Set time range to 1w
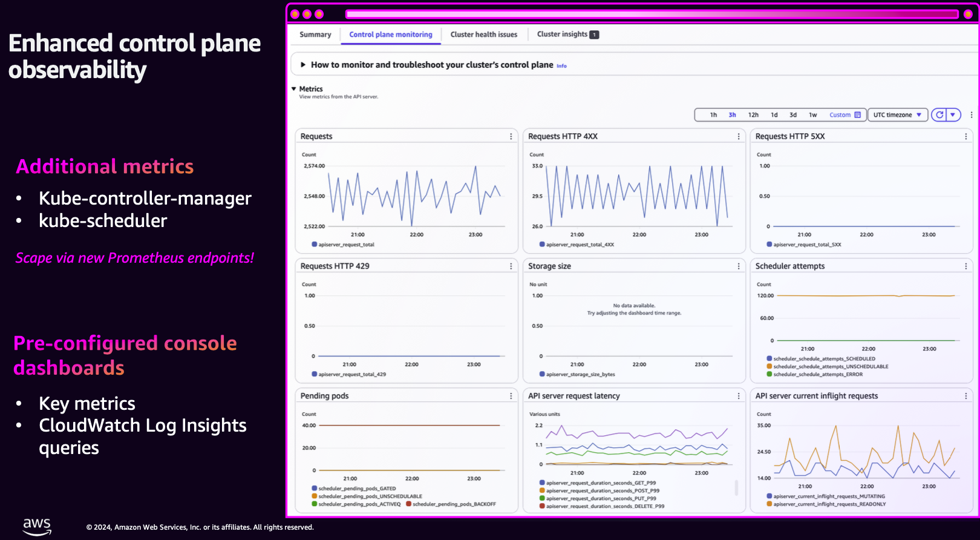Screen dimensions: 980x540 [813, 115]
